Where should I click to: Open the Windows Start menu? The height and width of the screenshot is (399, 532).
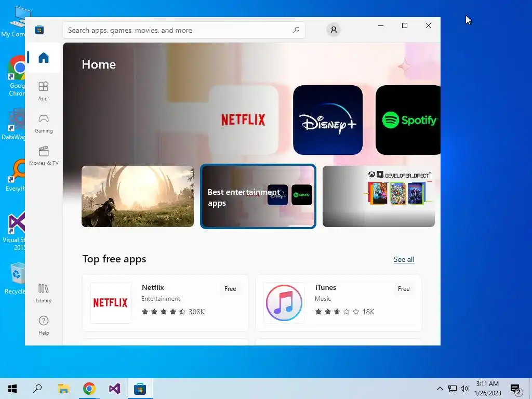12,389
